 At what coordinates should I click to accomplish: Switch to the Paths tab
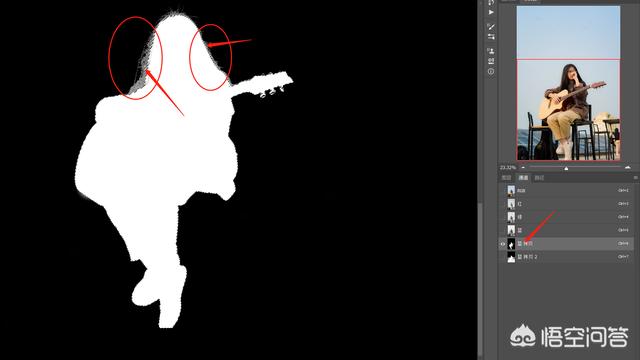tap(540, 178)
